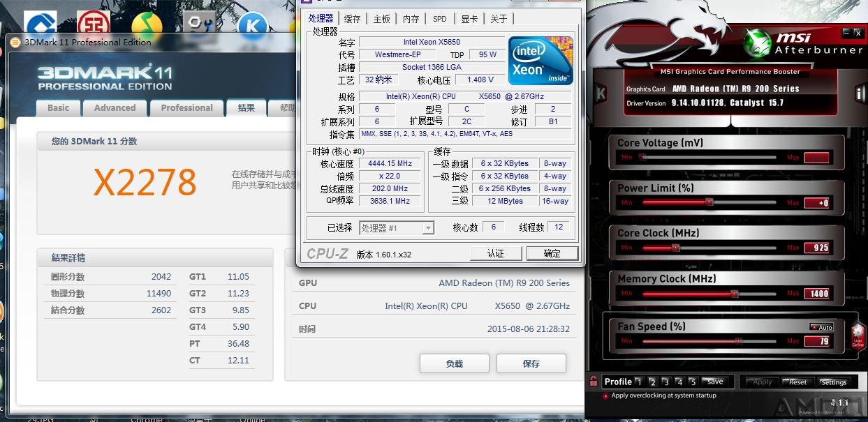868x422 pixels.
Task: Click the Memory Clock 1400 value box
Action: click(816, 294)
